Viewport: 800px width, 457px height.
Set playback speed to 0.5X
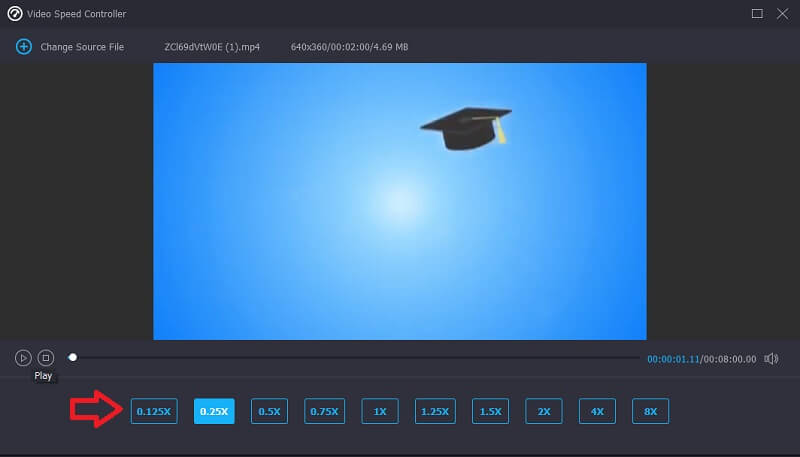(269, 411)
